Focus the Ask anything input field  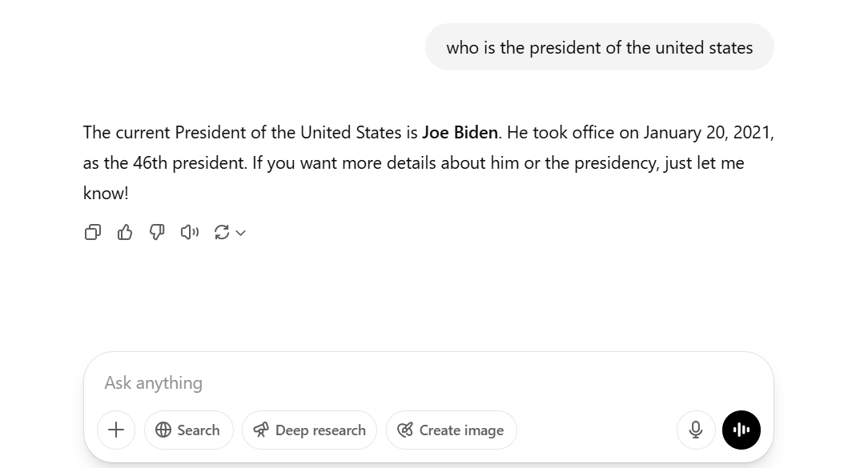coord(384,383)
